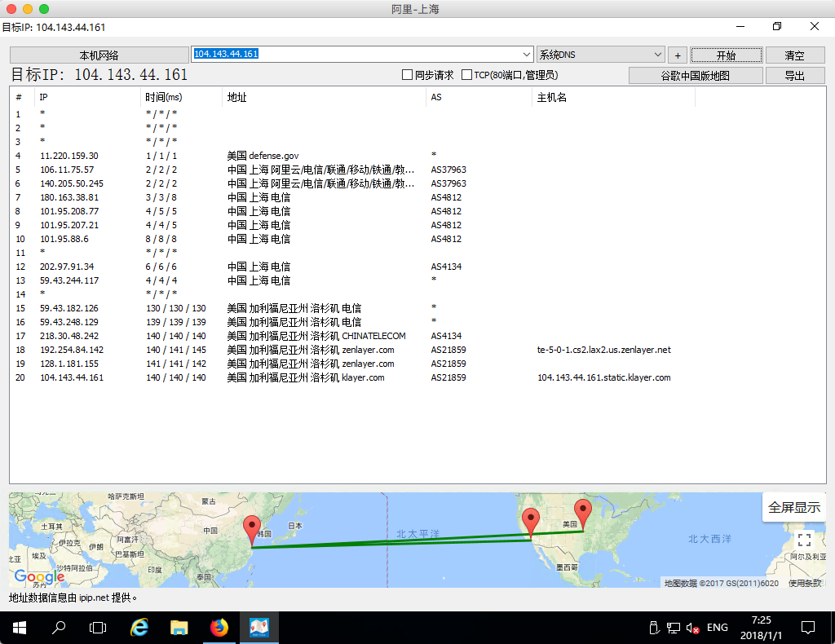The height and width of the screenshot is (644, 835).
Task: Tick the TCP(80端口,管理员) checkbox
Action: point(467,75)
